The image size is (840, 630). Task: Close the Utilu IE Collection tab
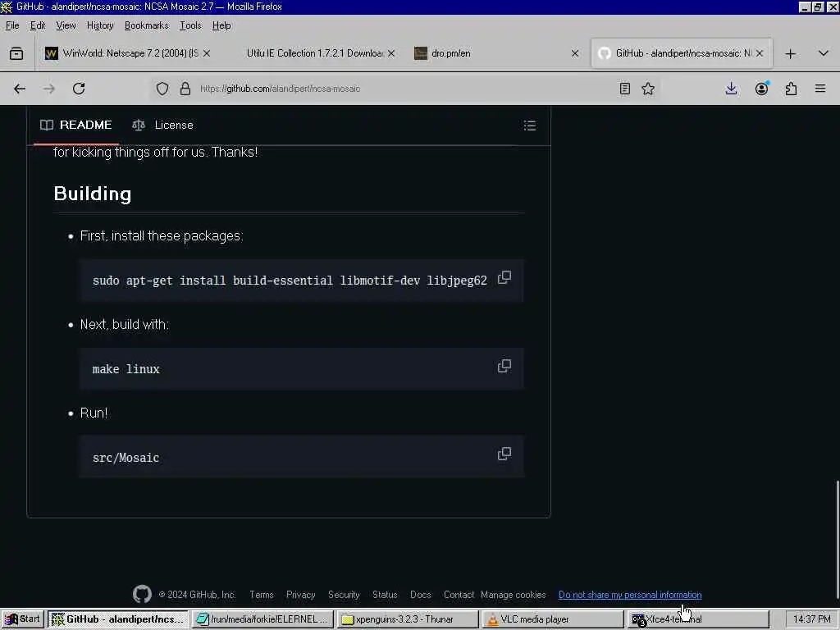tap(391, 53)
